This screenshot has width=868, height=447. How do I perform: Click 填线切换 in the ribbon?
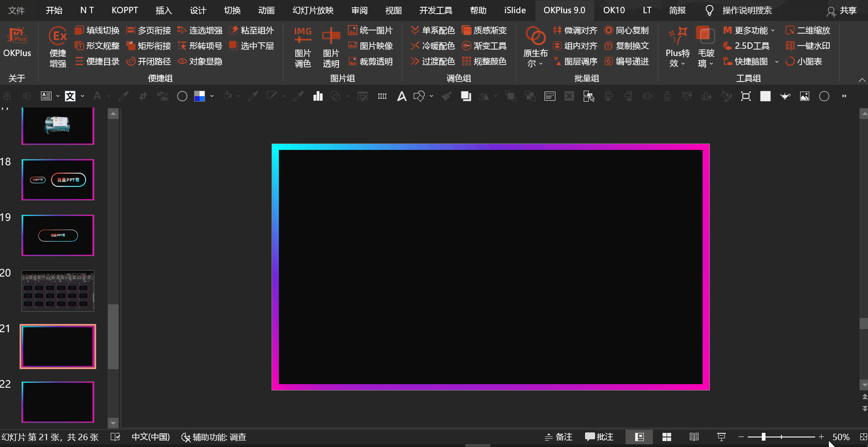pos(97,31)
